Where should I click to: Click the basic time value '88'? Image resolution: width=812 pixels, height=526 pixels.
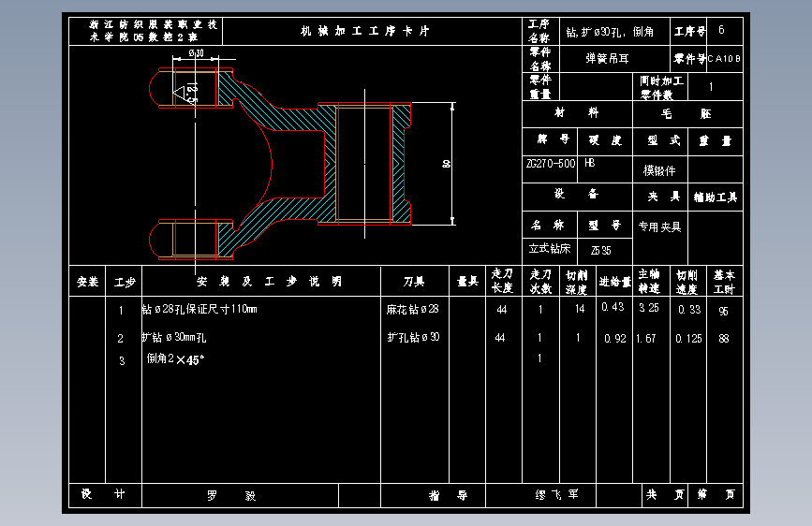coord(724,339)
